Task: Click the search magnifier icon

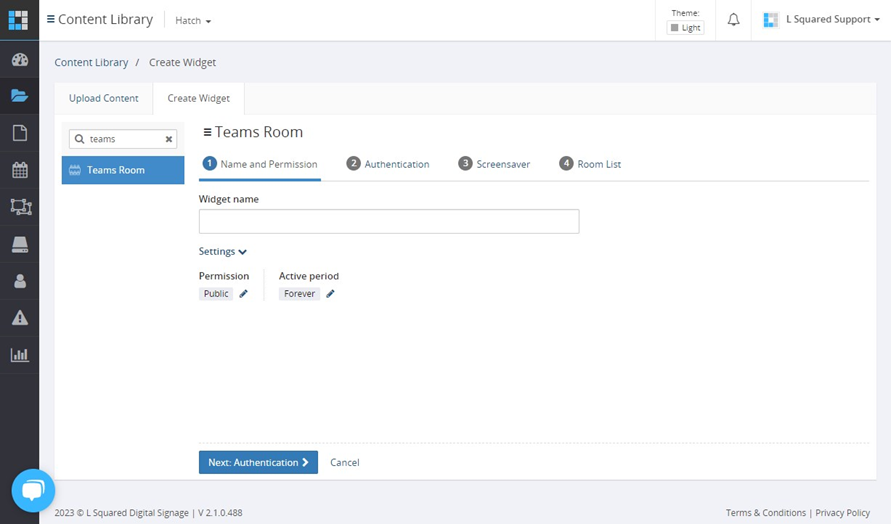Action: tap(80, 139)
